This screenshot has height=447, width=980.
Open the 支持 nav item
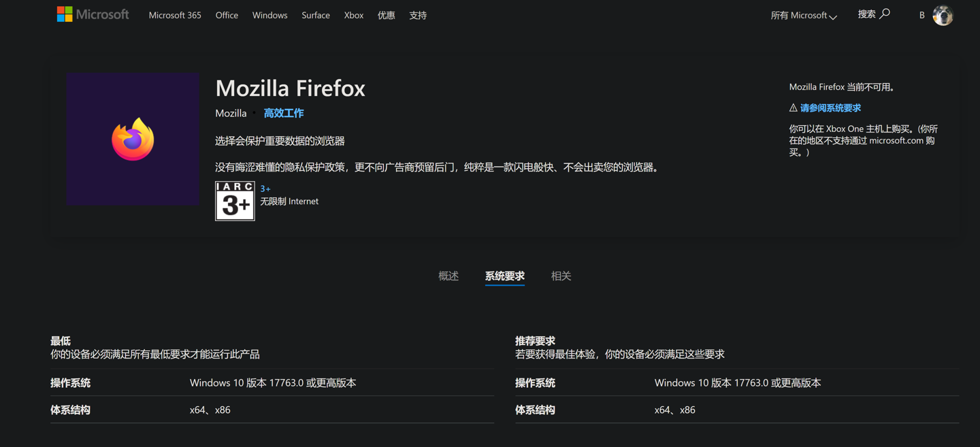(418, 15)
